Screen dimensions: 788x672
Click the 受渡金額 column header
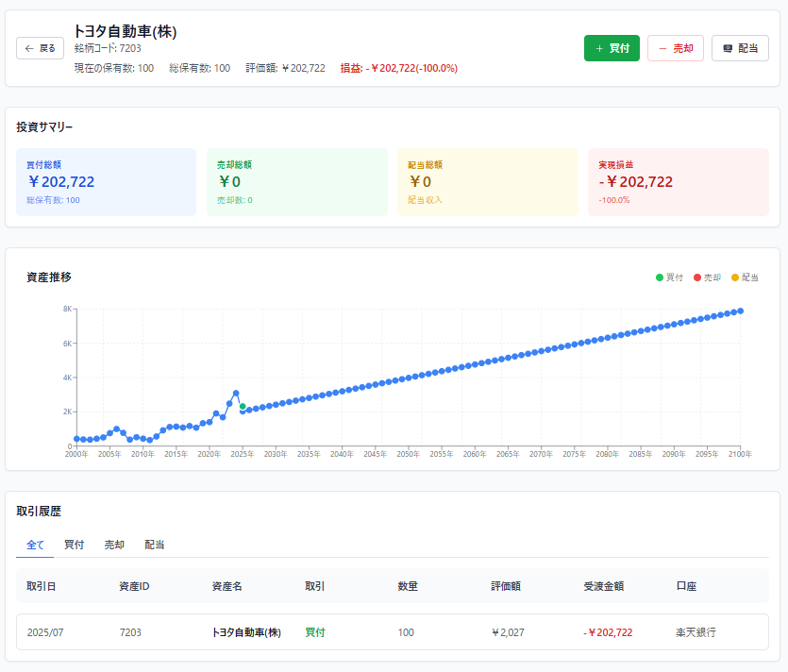tap(604, 586)
